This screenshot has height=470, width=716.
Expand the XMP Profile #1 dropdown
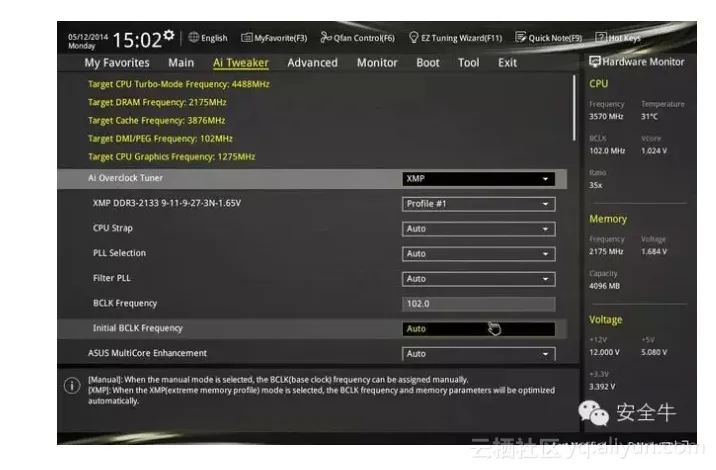point(479,204)
